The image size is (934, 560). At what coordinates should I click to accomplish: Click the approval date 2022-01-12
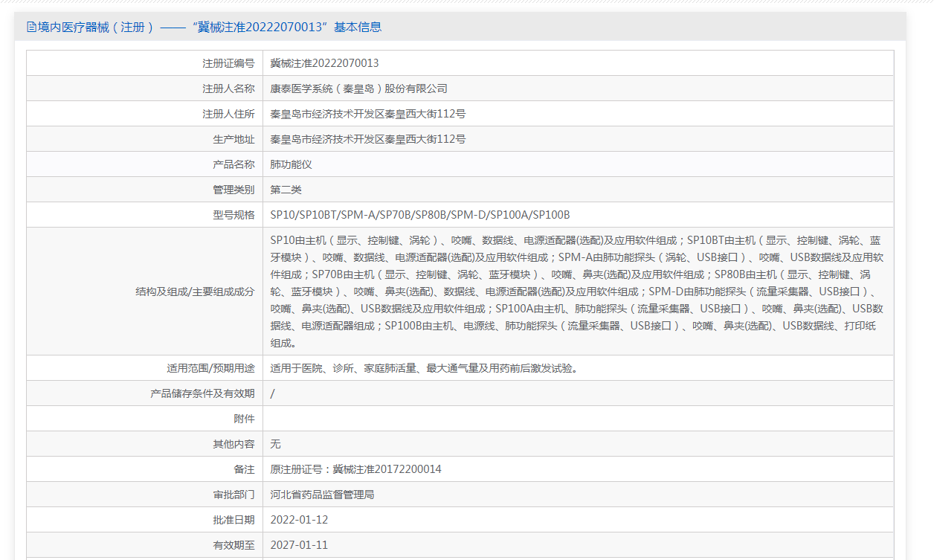[x=299, y=520]
